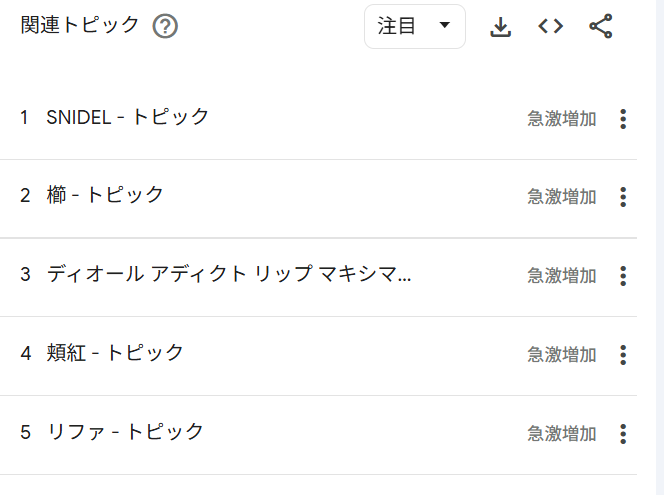
Task: Select the 頬紅 - トピック entry
Action: pyautogui.click(x=115, y=353)
